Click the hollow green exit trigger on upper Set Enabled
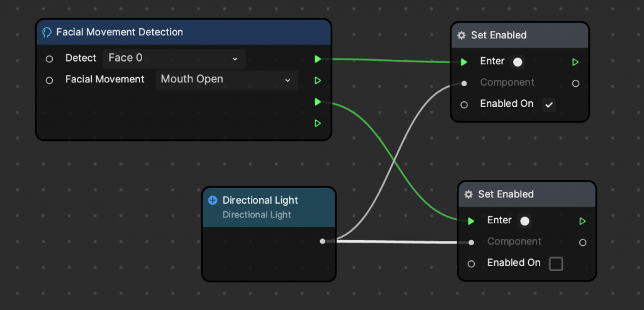 click(x=575, y=62)
